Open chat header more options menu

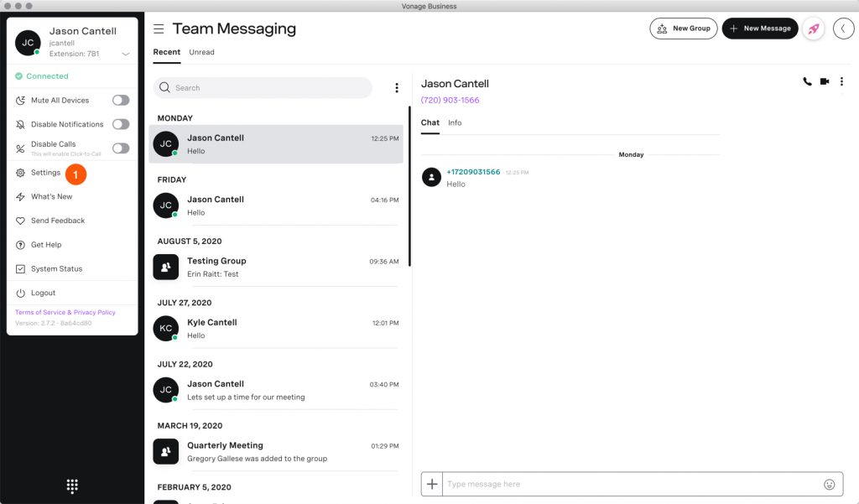click(x=841, y=81)
